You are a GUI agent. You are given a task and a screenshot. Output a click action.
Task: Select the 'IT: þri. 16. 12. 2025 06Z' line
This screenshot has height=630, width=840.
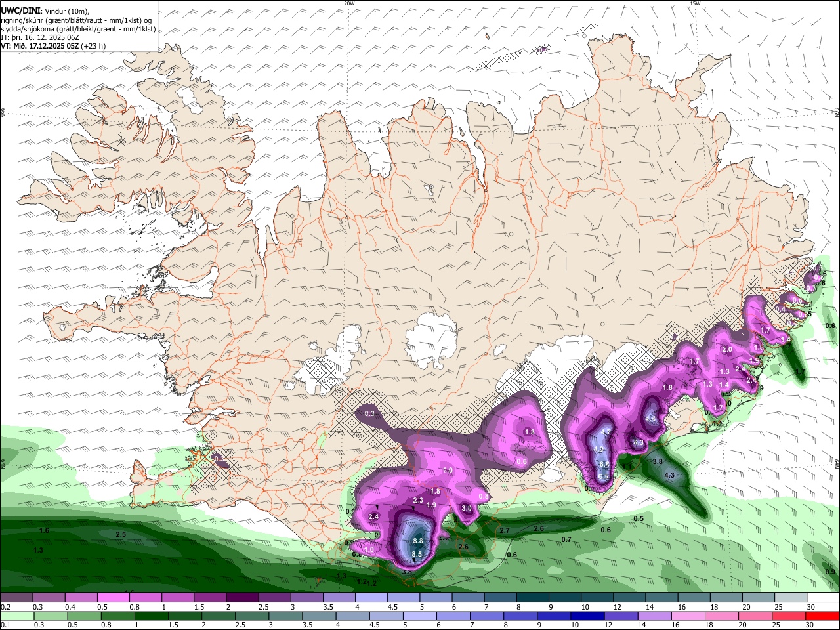pyautogui.click(x=40, y=37)
